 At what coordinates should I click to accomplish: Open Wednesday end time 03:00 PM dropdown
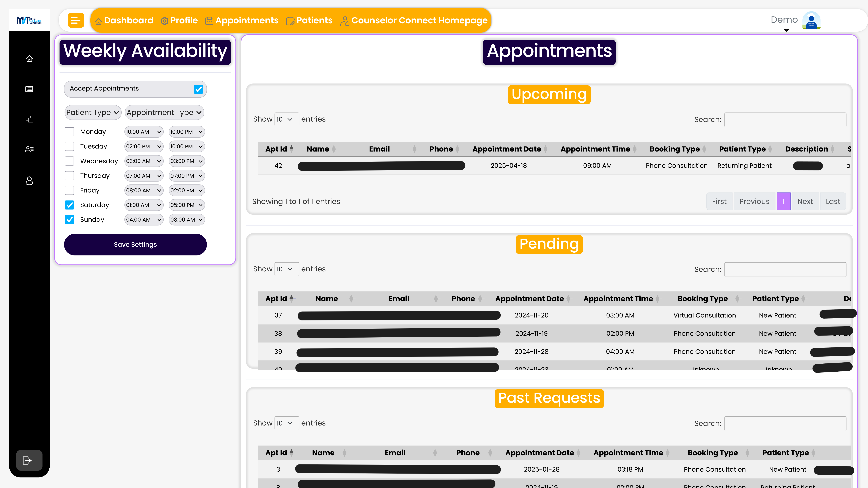187,161
